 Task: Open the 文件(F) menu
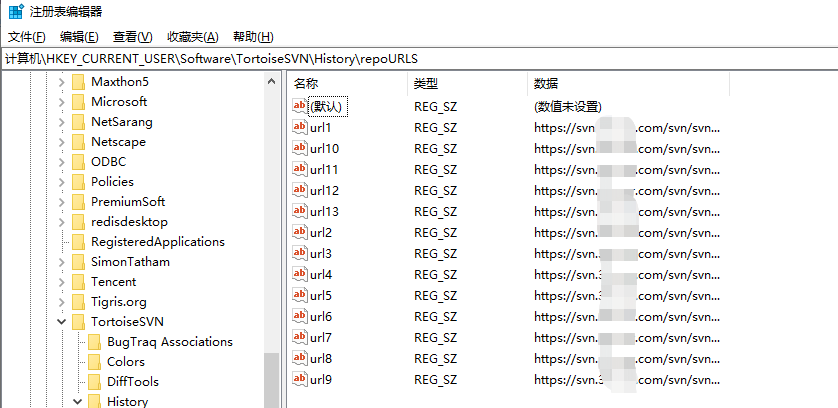click(x=27, y=37)
